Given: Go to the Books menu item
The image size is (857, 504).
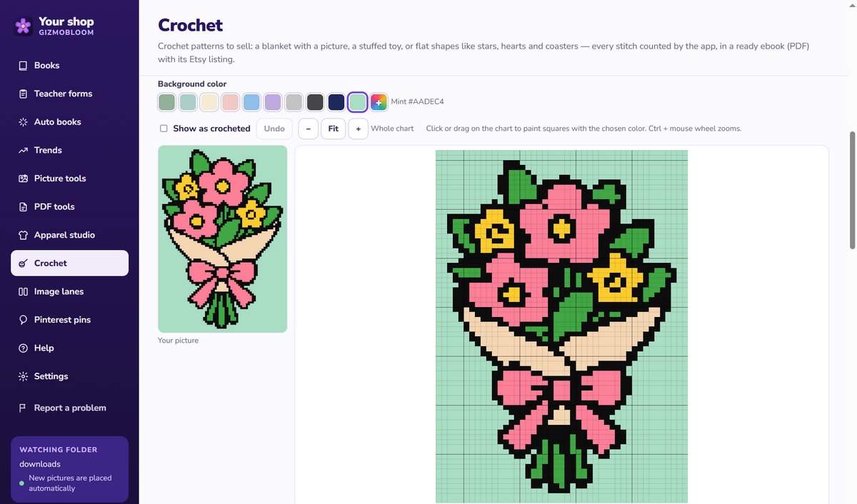Looking at the screenshot, I should pos(70,66).
